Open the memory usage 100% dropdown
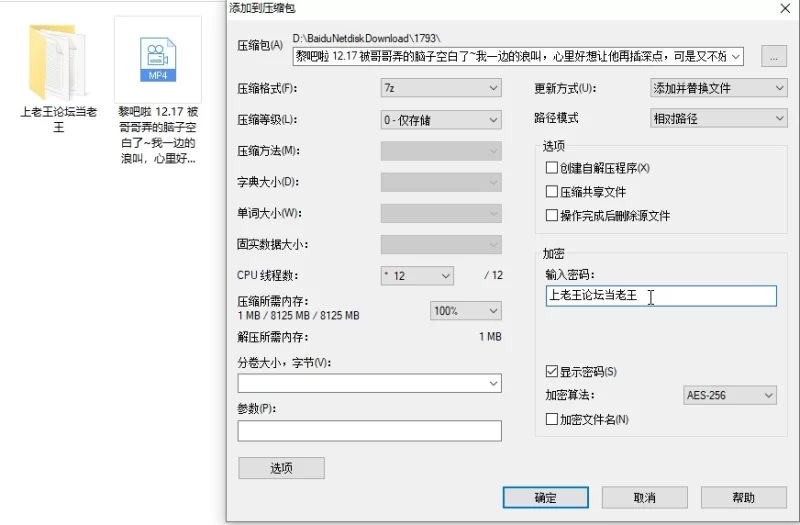The height and width of the screenshot is (525, 800). click(x=465, y=311)
